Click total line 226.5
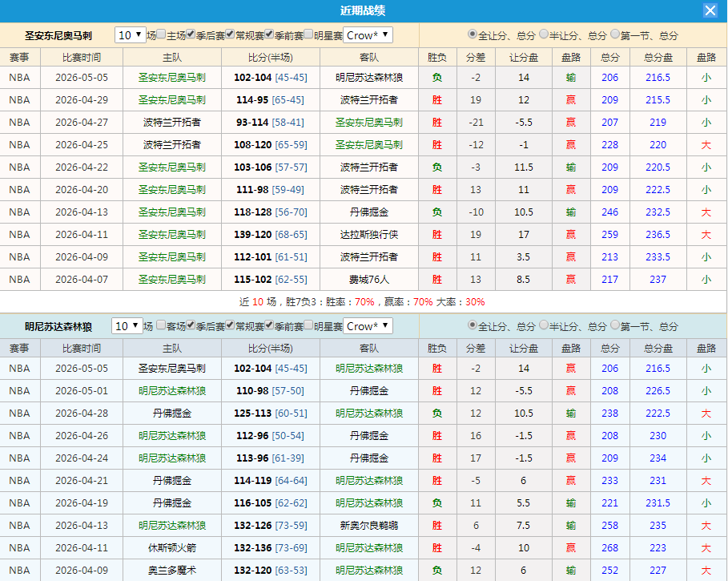 [x=658, y=390]
